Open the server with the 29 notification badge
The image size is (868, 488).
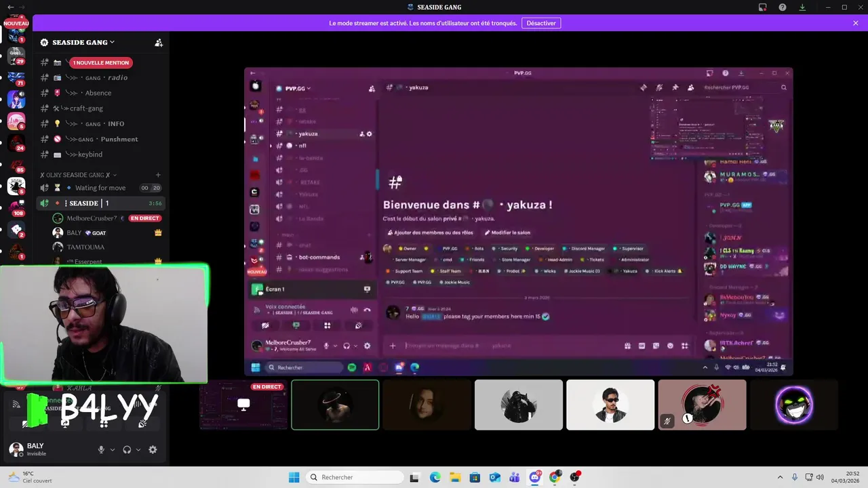pos(16,55)
